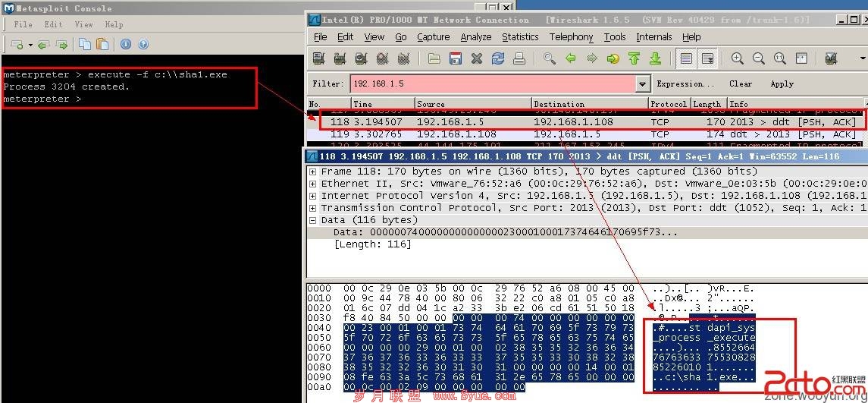Stop the running capture in Wireshark
This screenshot has height=403, width=868.
[x=383, y=58]
